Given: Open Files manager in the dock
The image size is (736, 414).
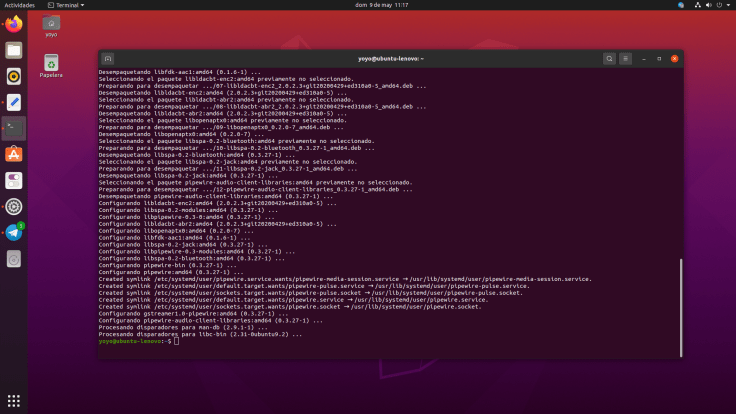Looking at the screenshot, I should pyautogui.click(x=14, y=50).
